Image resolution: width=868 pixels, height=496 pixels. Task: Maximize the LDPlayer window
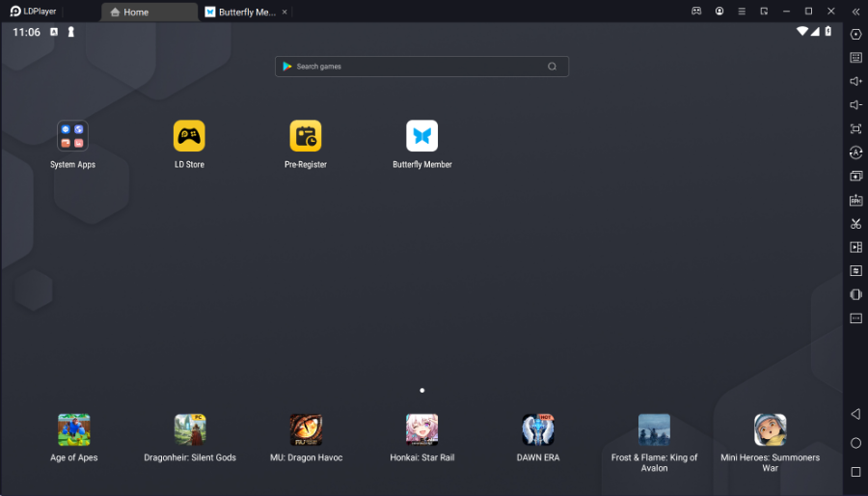808,11
